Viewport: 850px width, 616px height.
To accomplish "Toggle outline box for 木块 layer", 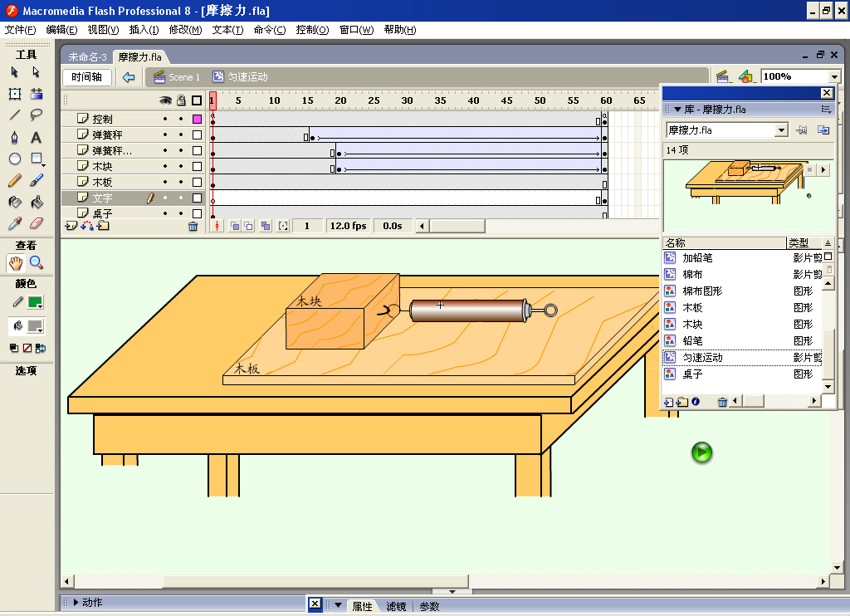I will point(197,167).
